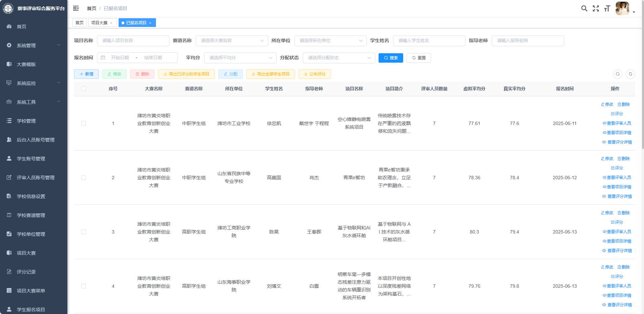Open 评分记录 in the sidebar menu

pos(26,272)
